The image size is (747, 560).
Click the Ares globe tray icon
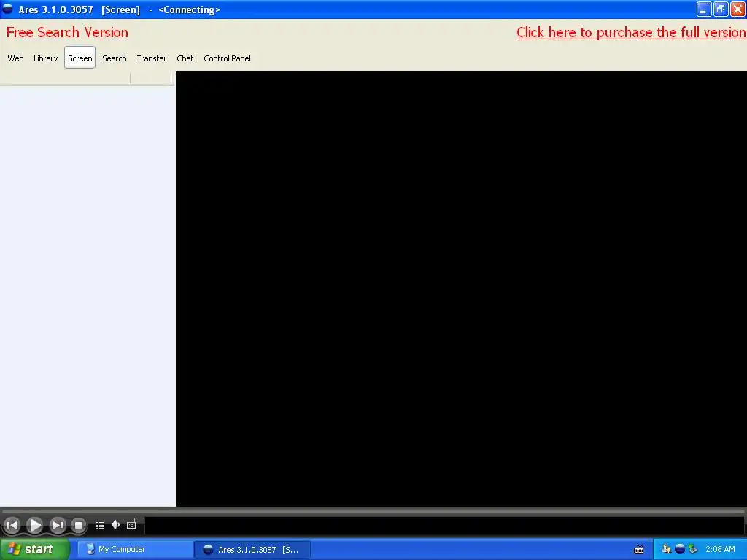pos(680,549)
